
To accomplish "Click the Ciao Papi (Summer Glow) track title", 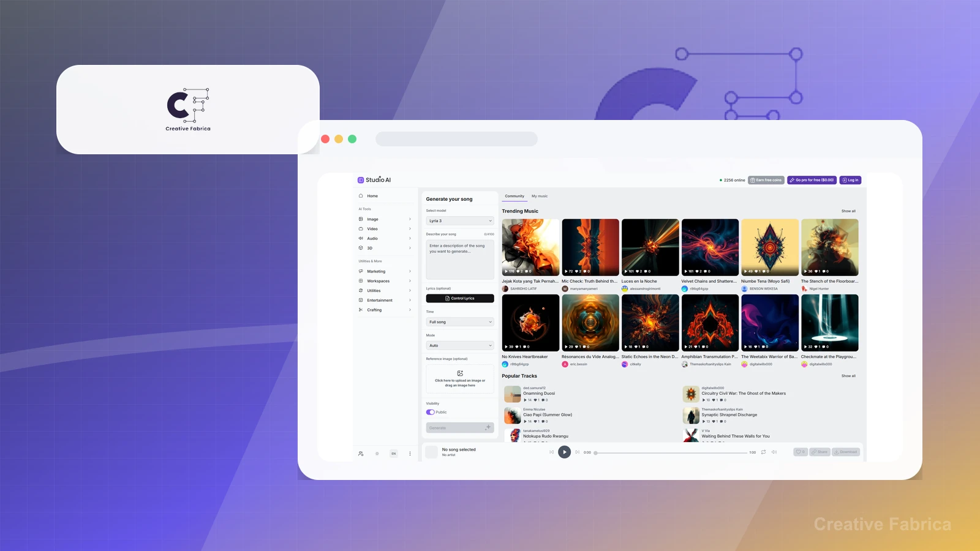I will click(548, 414).
